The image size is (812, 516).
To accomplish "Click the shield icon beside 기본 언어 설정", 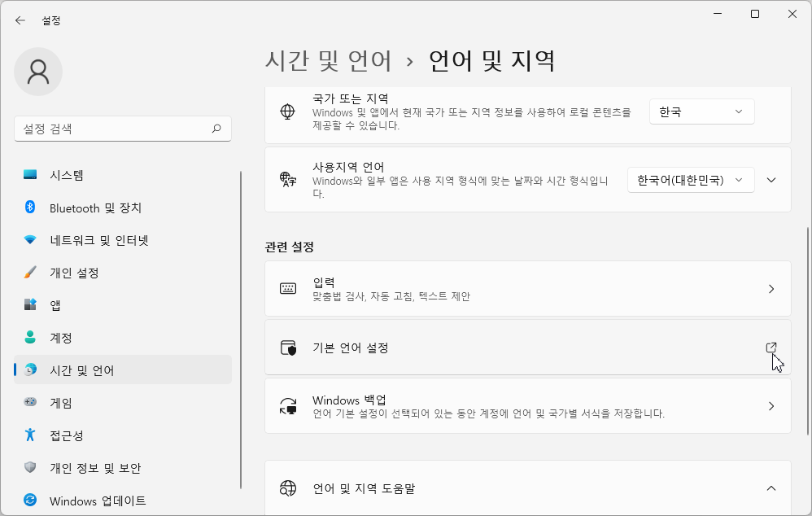I will 288,348.
